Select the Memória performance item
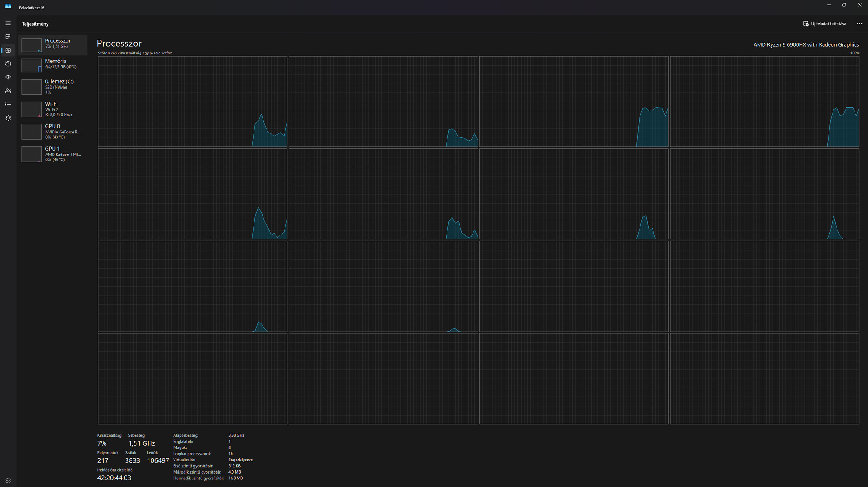868x487 pixels. (x=53, y=65)
